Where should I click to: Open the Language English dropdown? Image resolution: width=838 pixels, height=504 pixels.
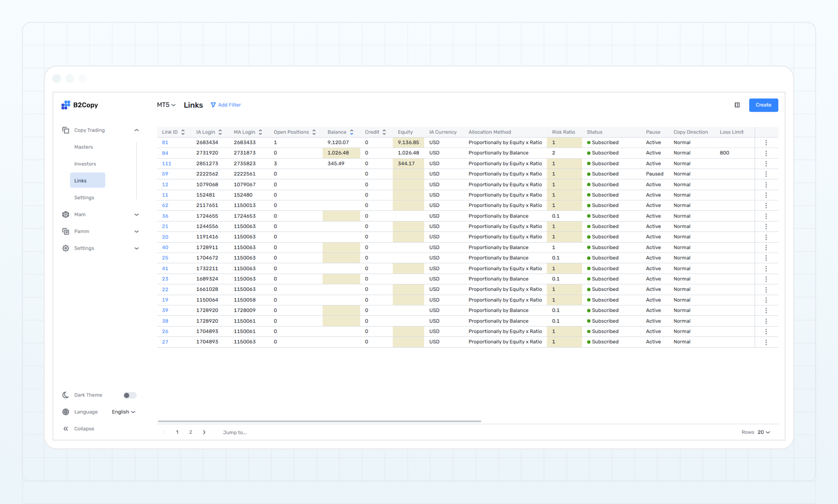point(123,412)
